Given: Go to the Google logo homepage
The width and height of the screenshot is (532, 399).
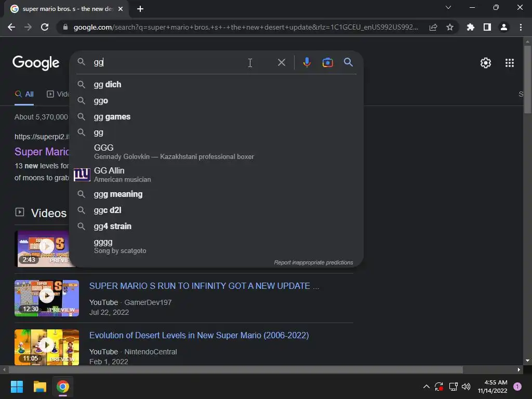Looking at the screenshot, I should point(36,63).
